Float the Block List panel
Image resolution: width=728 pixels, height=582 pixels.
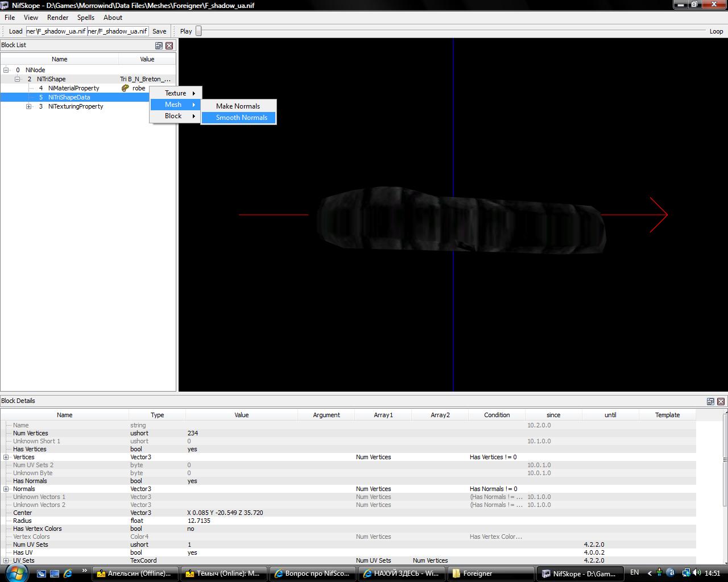pos(159,45)
